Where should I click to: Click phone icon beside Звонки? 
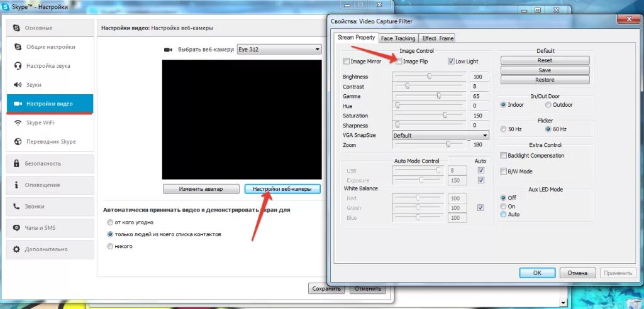pyautogui.click(x=16, y=207)
